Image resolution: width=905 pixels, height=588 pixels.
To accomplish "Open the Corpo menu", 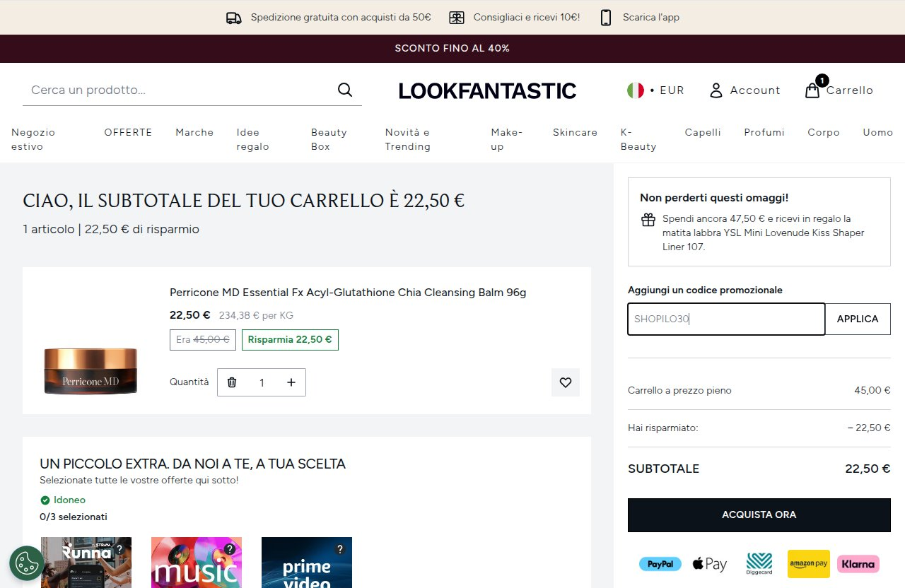I will (x=824, y=132).
